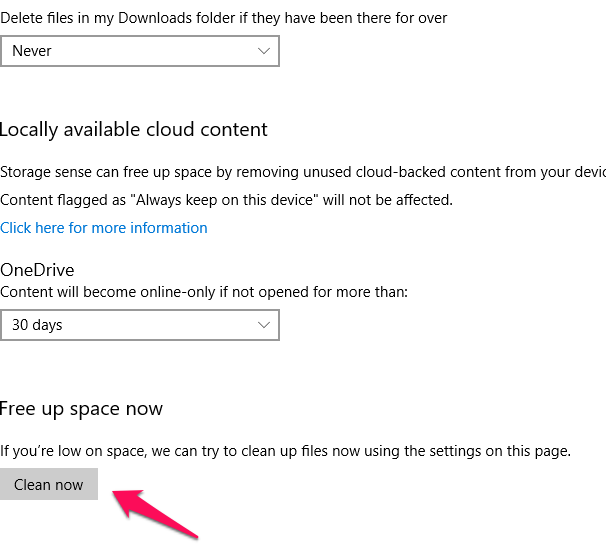606x558 pixels.
Task: Click the chevron on the Never dropdown
Action: pyautogui.click(x=264, y=51)
